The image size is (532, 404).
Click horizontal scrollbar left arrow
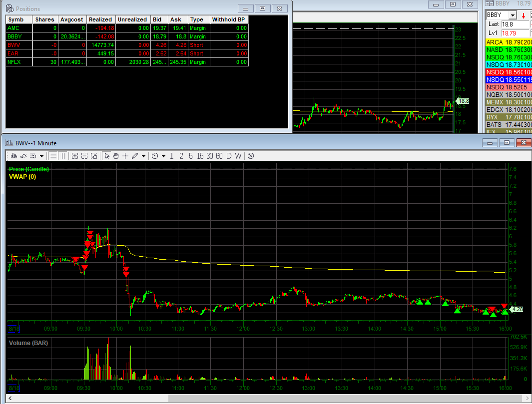(x=10, y=398)
